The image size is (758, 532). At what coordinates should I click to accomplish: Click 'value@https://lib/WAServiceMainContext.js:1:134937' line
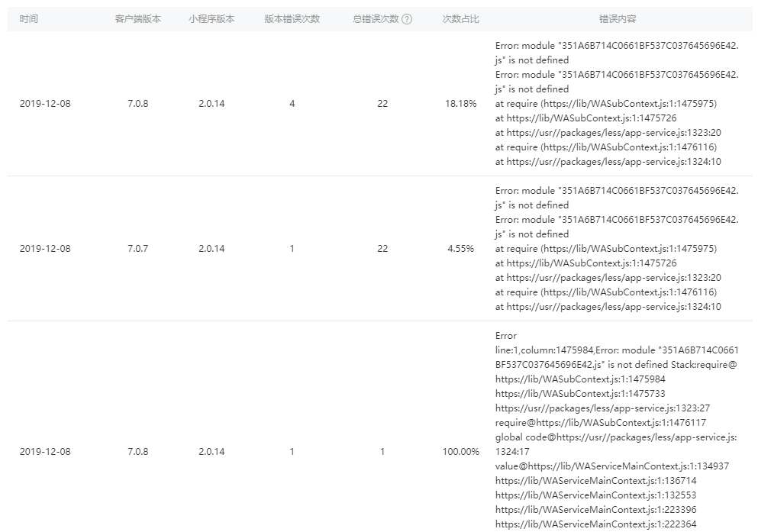point(612,466)
